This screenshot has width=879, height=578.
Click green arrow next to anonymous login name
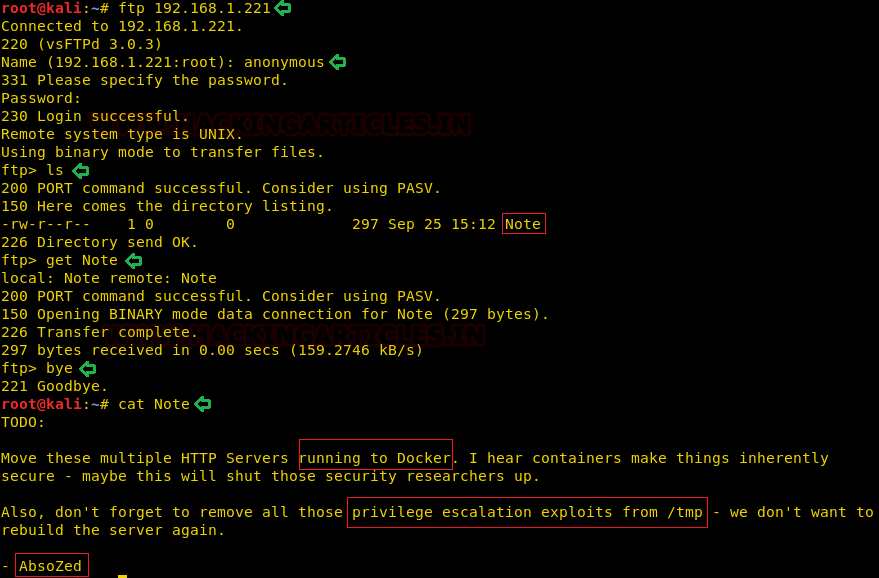337,62
